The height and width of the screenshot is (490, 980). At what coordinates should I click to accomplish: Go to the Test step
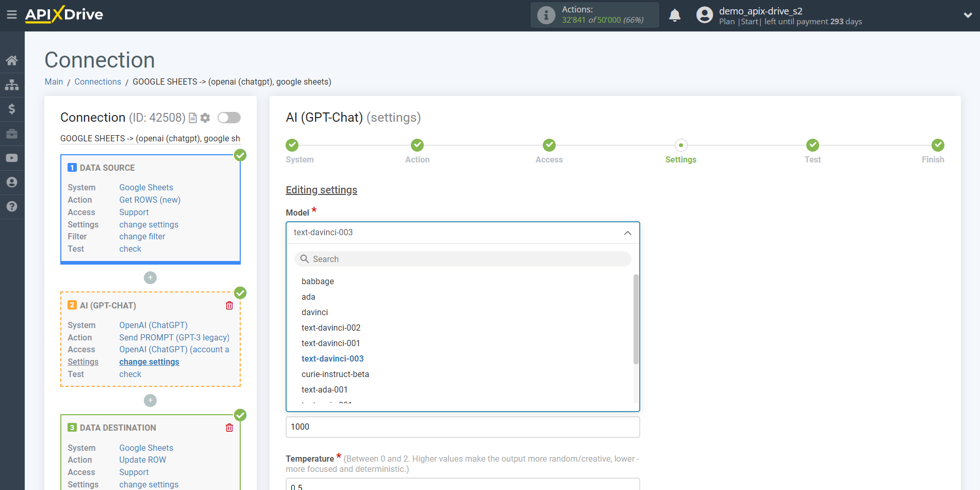pyautogui.click(x=813, y=145)
